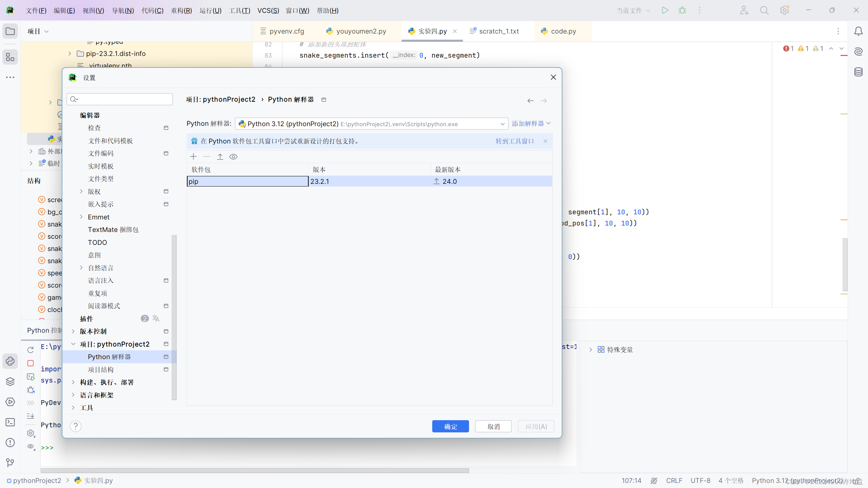Open the Project tool window folder icon
The image size is (868, 488).
[x=10, y=31]
